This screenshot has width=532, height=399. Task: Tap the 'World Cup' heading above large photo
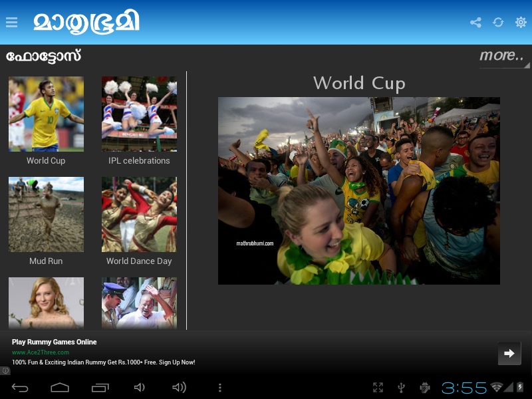(359, 84)
